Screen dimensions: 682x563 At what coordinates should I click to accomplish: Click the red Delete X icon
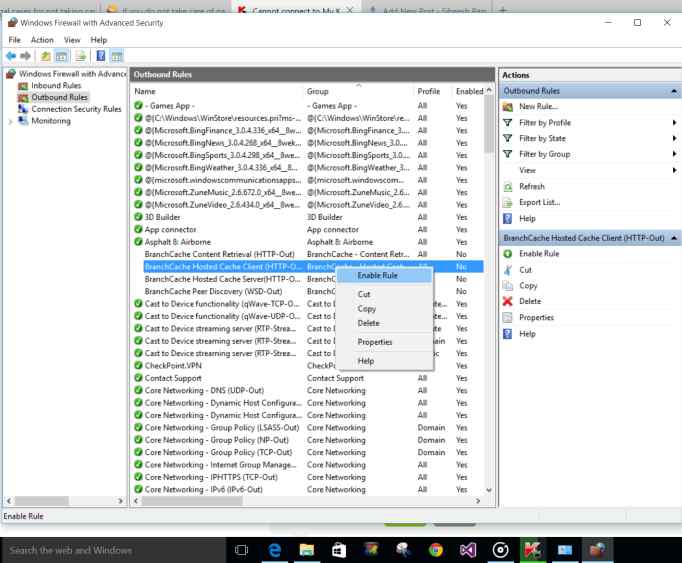(x=508, y=301)
